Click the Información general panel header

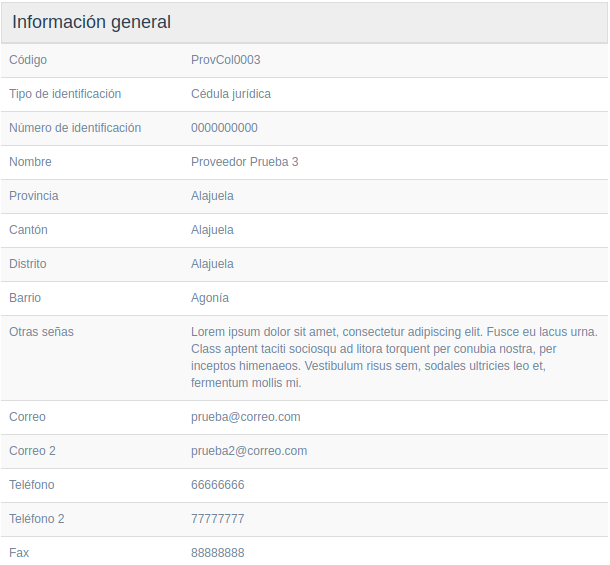click(92, 22)
